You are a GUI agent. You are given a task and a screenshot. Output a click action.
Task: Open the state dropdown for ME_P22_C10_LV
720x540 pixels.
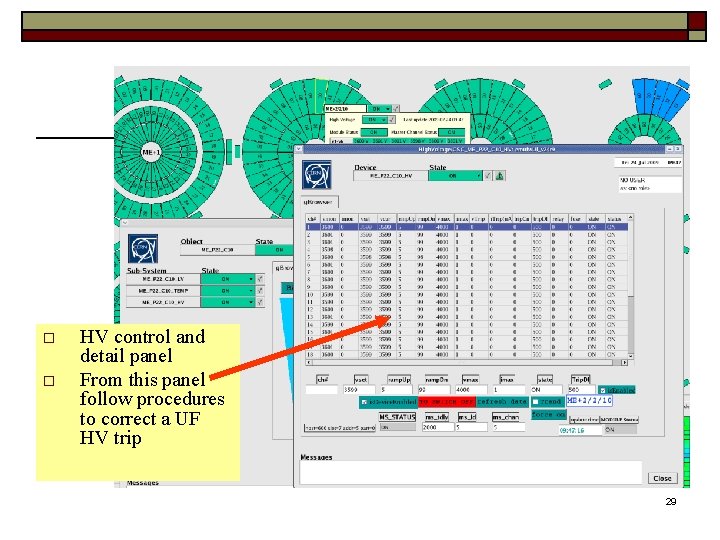(x=228, y=279)
